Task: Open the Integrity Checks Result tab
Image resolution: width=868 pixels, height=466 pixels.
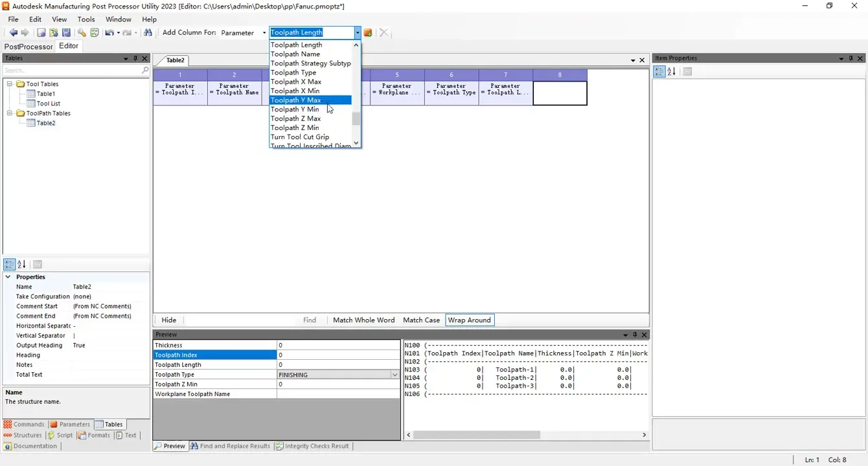Action: pyautogui.click(x=312, y=446)
